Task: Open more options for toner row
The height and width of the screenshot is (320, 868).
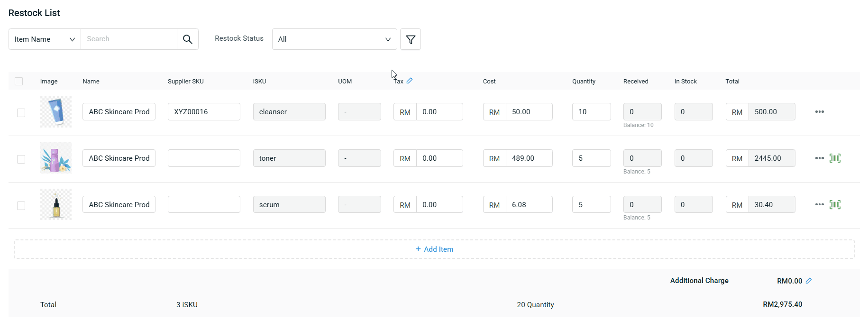Action: pyautogui.click(x=819, y=158)
